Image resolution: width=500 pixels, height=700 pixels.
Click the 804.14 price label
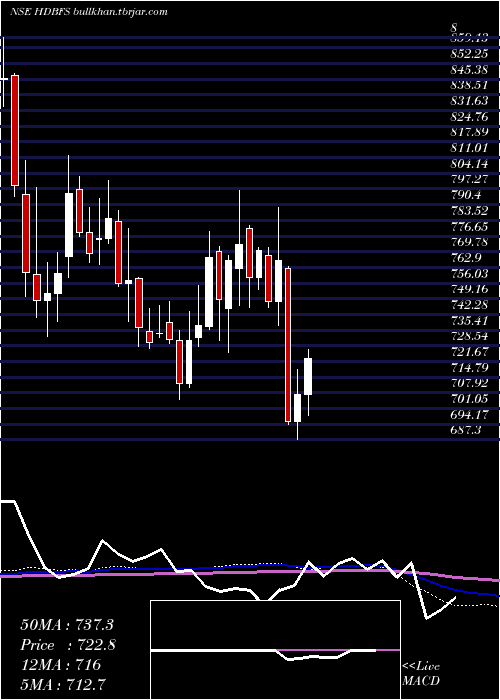[x=469, y=163]
